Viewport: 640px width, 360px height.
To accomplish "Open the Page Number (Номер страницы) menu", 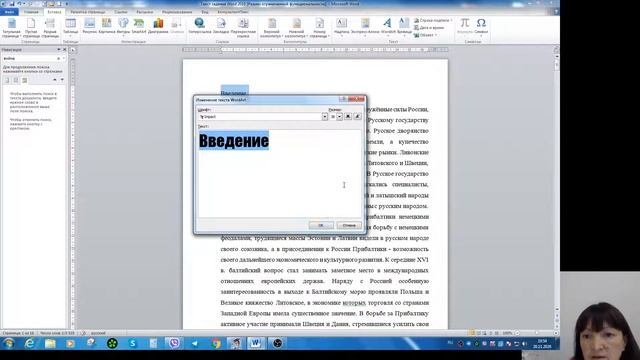I will (320, 28).
